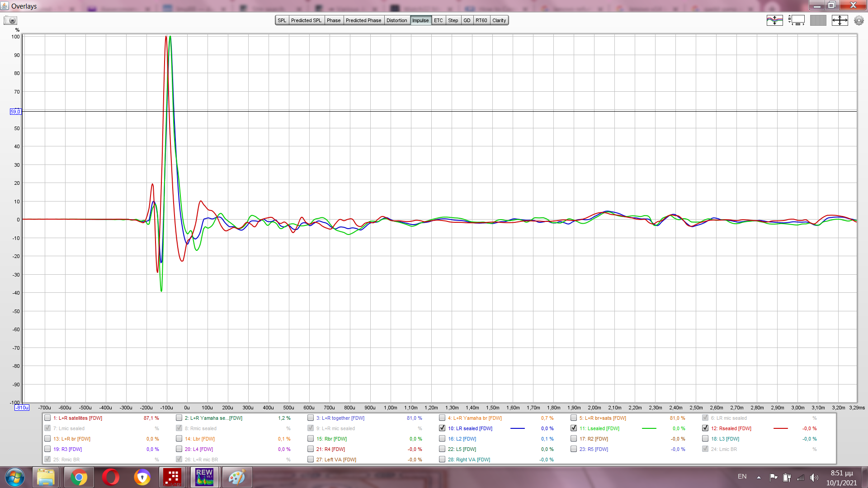Enable the 1: L+R satellites trace
Screen dimensions: 868x488
pos(47,418)
